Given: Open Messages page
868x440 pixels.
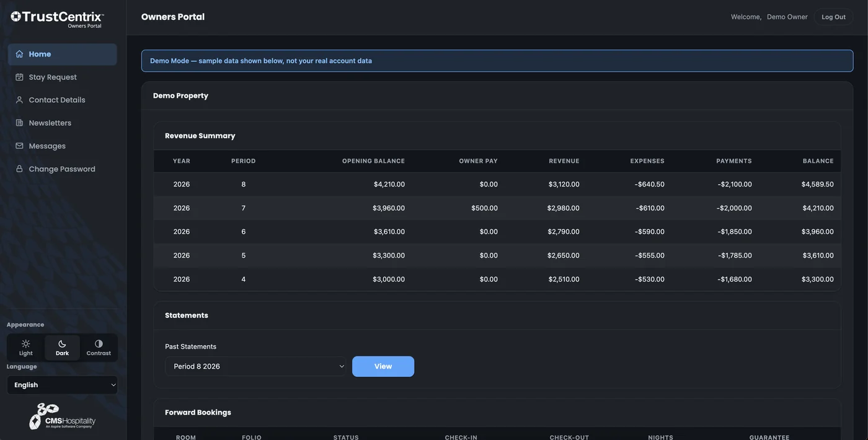Looking at the screenshot, I should [62, 146].
